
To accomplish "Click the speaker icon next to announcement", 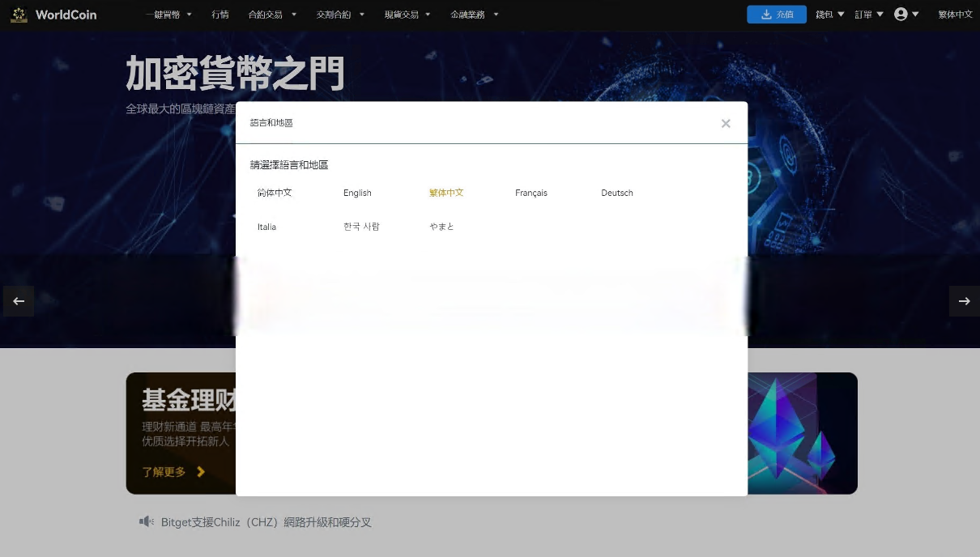I will coord(147,521).
